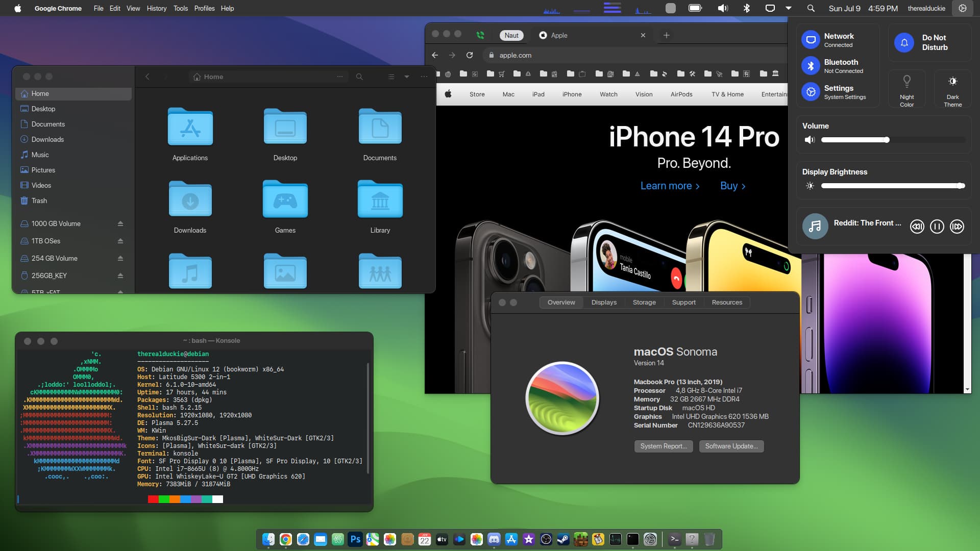
Task: Adjust the Display Brightness slider
Action: [893, 186]
